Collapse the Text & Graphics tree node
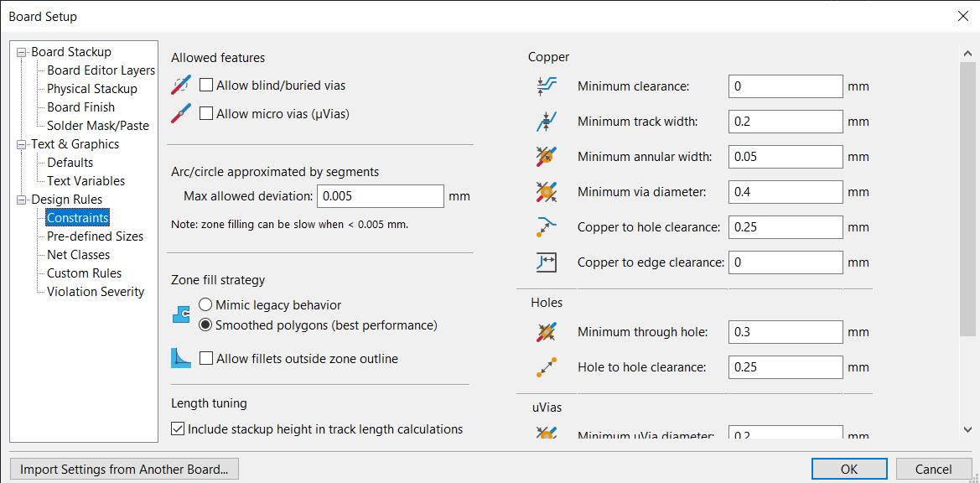 click(23, 144)
